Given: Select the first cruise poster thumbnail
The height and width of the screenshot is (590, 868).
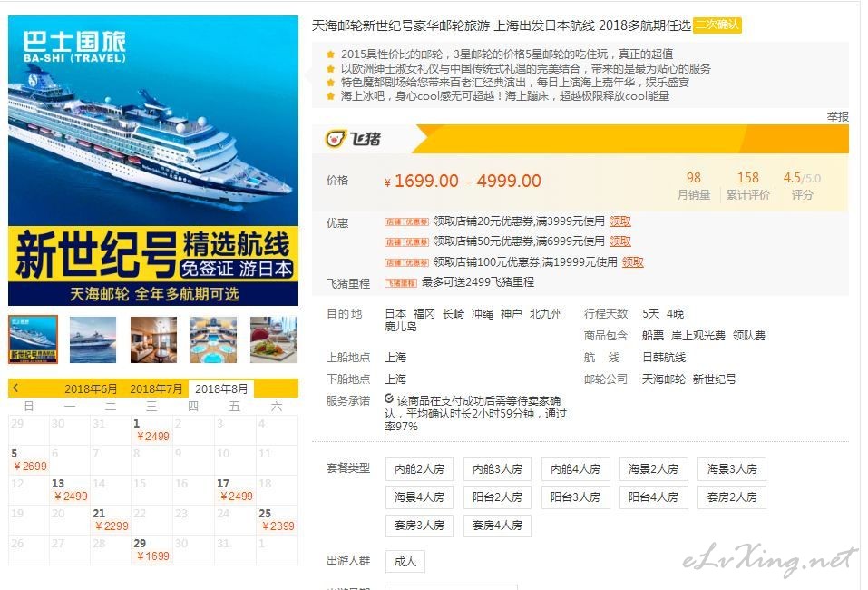Looking at the screenshot, I should (x=34, y=339).
